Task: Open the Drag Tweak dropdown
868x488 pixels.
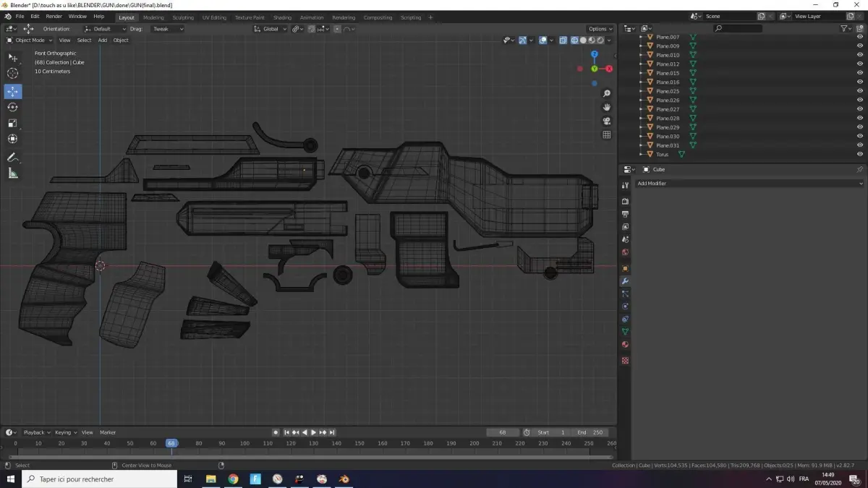Action: tap(167, 29)
